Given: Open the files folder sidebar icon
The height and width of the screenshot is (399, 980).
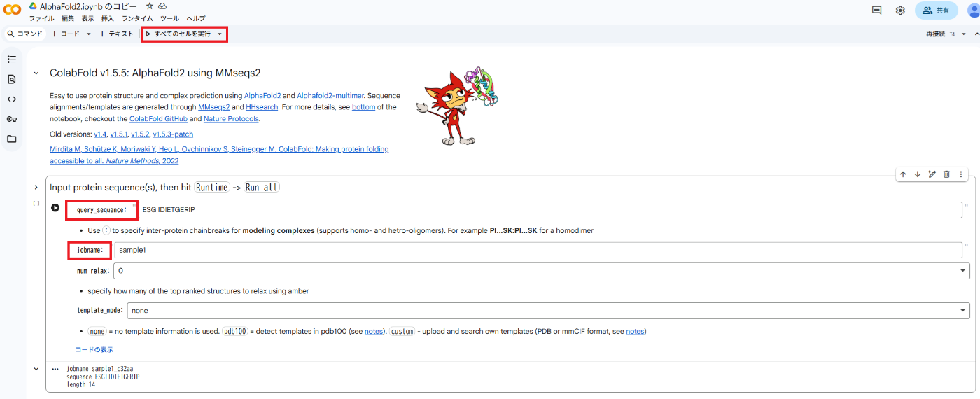Looking at the screenshot, I should (x=12, y=139).
